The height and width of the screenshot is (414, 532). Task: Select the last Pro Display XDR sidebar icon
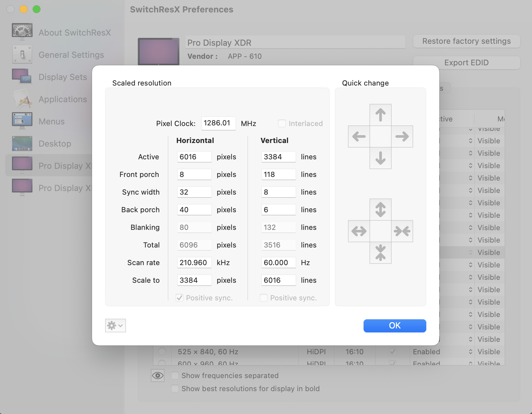[22, 187]
